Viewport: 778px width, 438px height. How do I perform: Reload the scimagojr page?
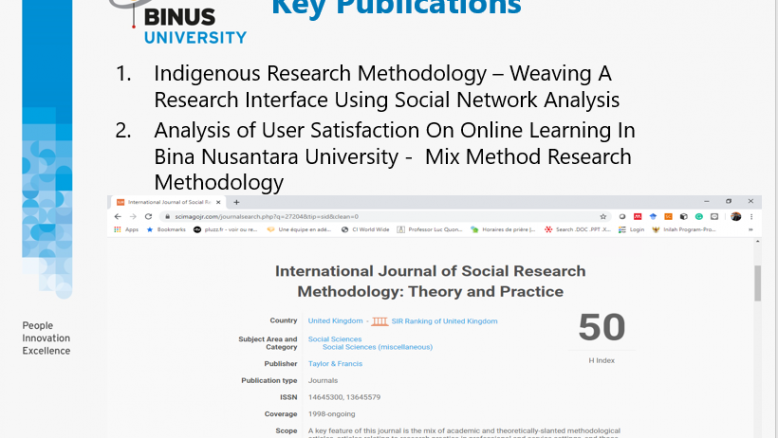tap(149, 216)
